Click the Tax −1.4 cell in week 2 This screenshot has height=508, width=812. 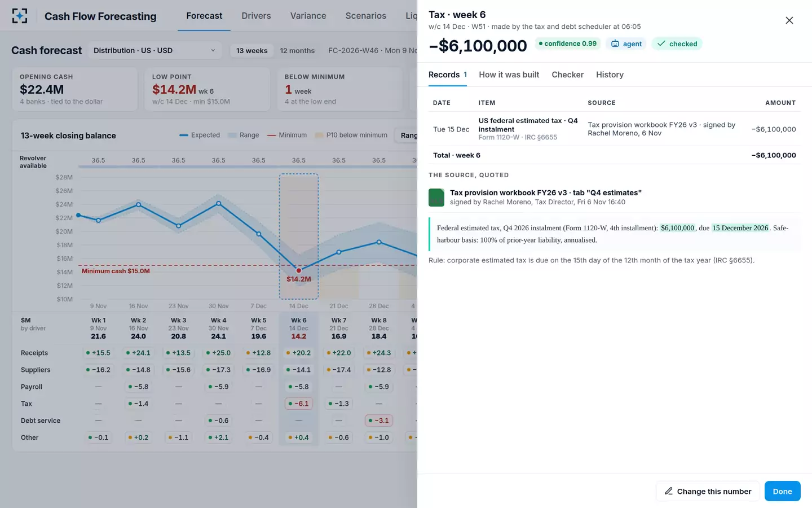138,404
